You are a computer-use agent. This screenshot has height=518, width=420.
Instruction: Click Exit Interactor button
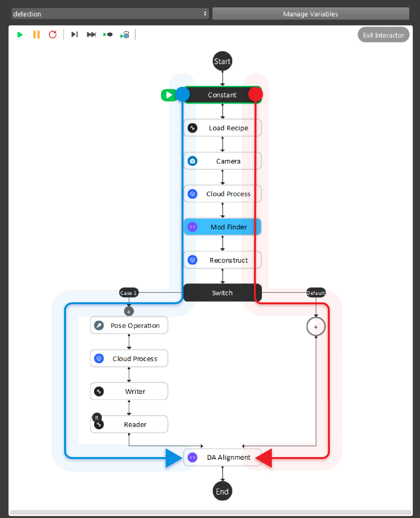[x=383, y=36]
